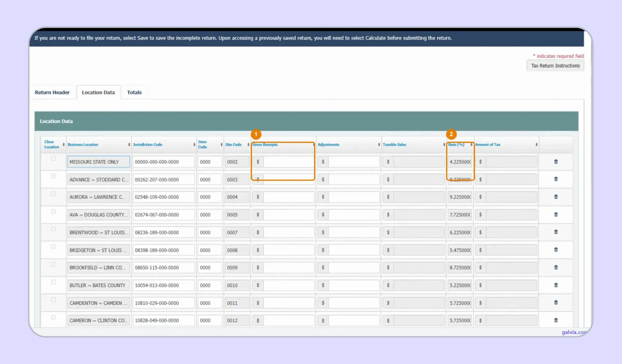Sort by Close Location column header
The height and width of the screenshot is (364, 622).
[54, 144]
